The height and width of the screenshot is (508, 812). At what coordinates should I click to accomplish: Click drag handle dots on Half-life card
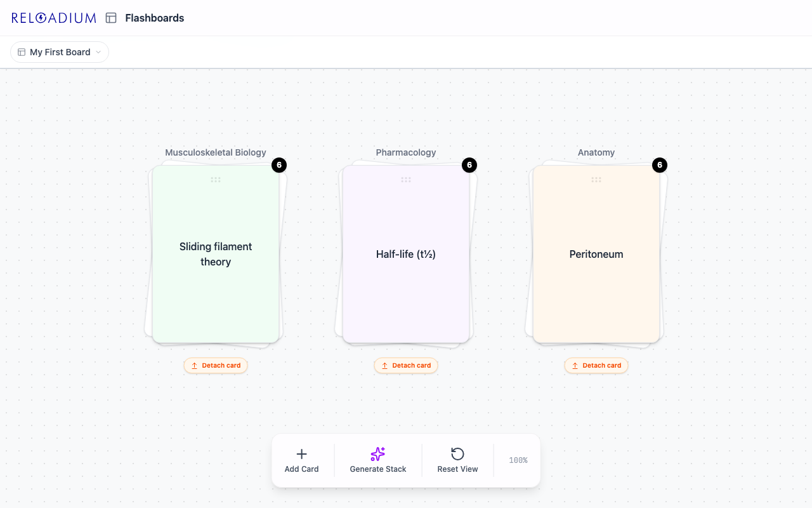[x=406, y=180]
